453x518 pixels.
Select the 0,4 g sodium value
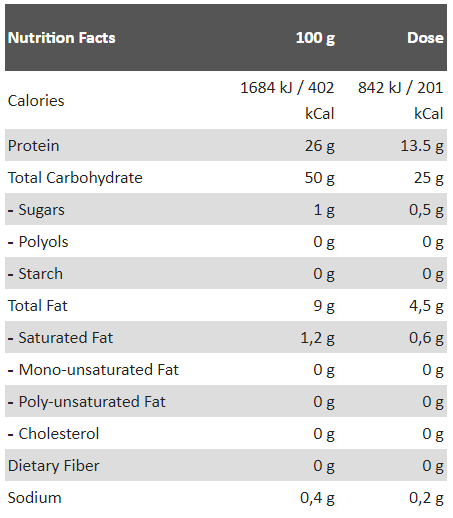317,498
